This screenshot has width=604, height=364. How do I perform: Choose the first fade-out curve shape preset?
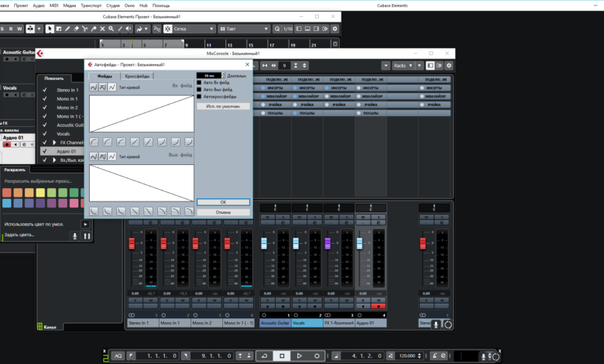click(x=94, y=211)
